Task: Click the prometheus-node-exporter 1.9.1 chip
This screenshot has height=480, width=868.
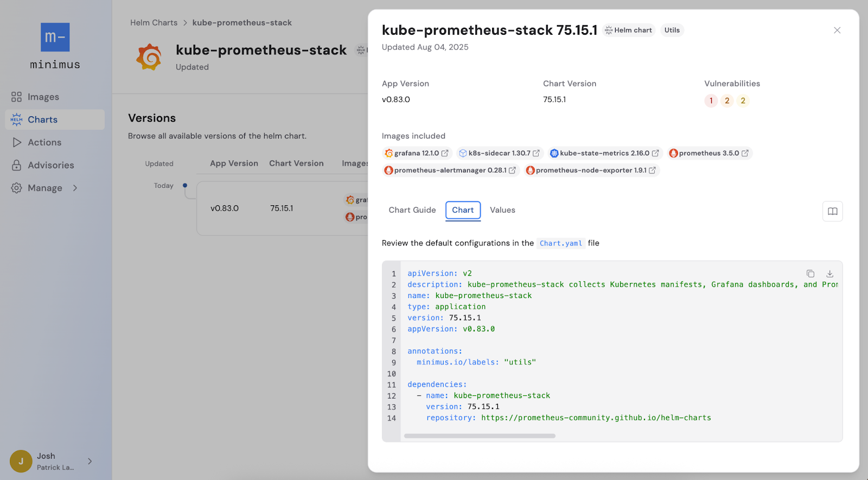Action: pyautogui.click(x=592, y=170)
